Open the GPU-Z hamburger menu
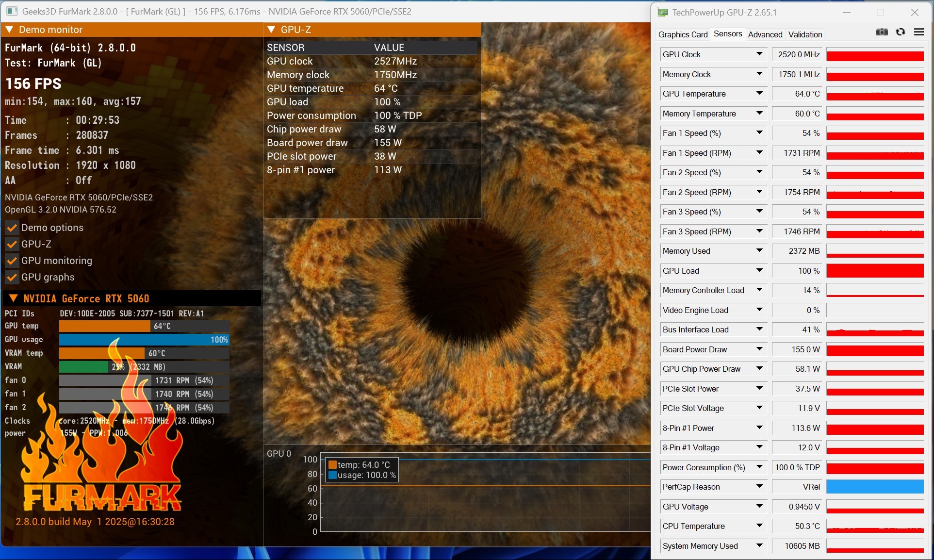 (919, 32)
